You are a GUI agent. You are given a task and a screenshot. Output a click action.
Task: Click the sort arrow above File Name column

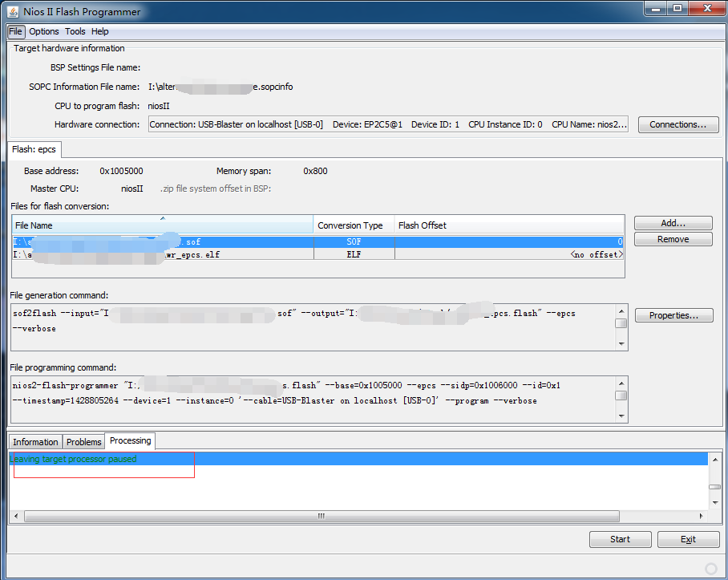point(163,218)
